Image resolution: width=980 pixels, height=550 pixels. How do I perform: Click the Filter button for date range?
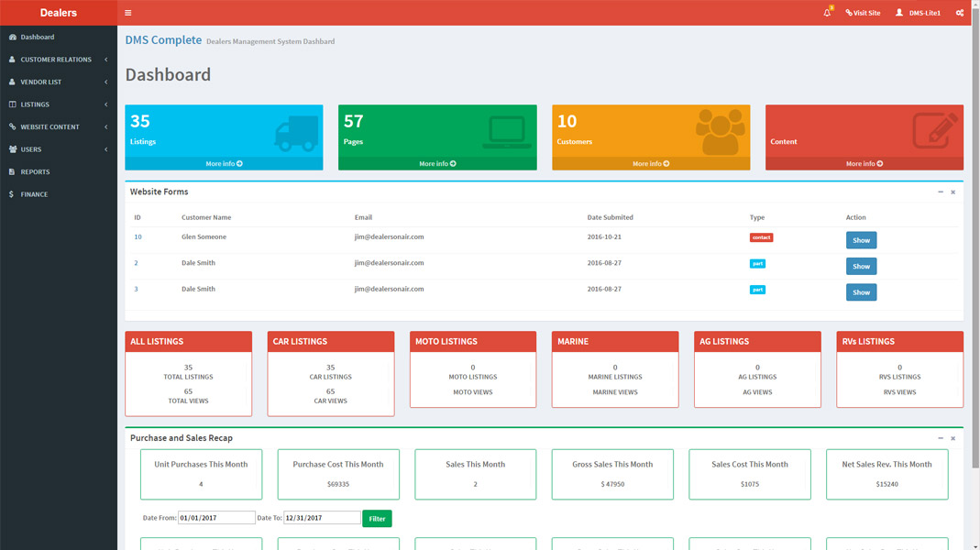click(377, 518)
